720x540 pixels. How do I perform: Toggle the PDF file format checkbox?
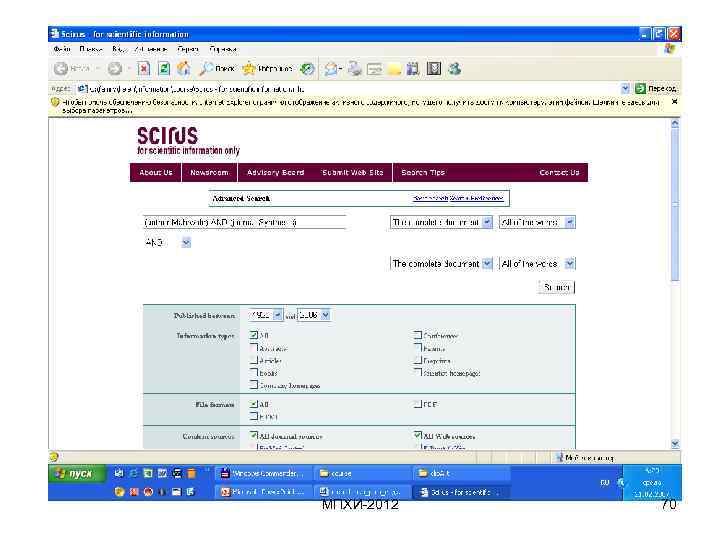click(x=417, y=404)
